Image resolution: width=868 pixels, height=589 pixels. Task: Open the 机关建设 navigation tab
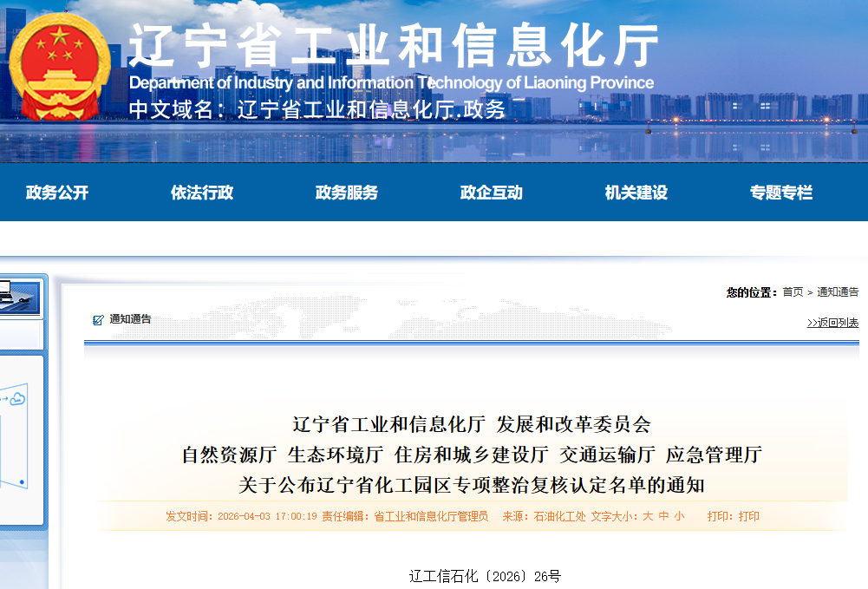(636, 193)
